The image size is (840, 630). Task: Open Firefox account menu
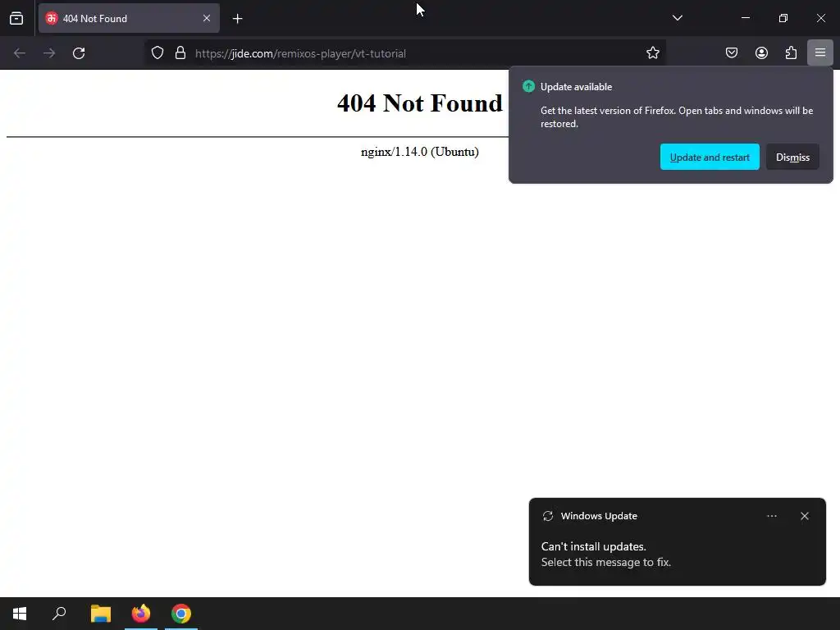pos(761,53)
